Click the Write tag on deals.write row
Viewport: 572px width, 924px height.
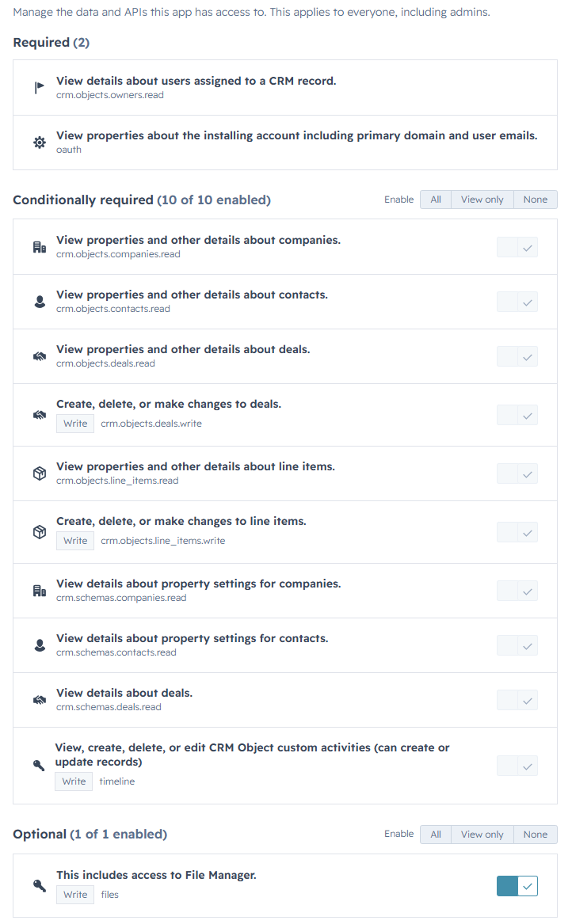(75, 424)
